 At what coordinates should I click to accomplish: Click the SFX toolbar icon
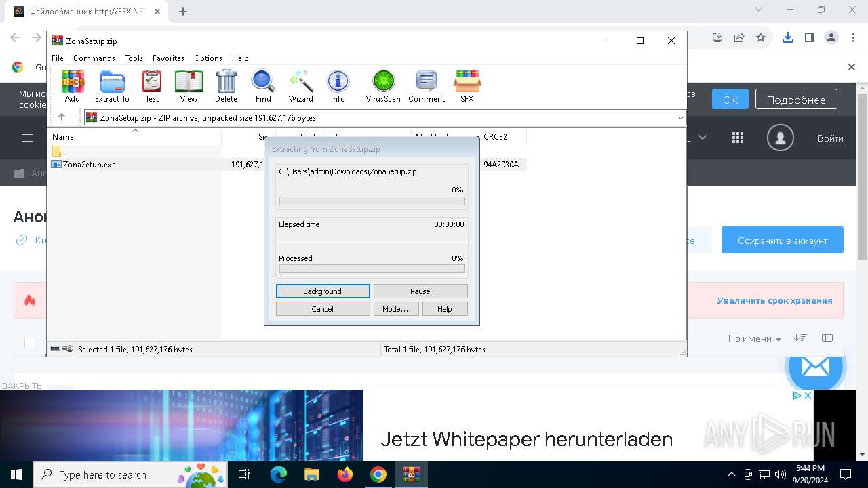click(x=467, y=86)
